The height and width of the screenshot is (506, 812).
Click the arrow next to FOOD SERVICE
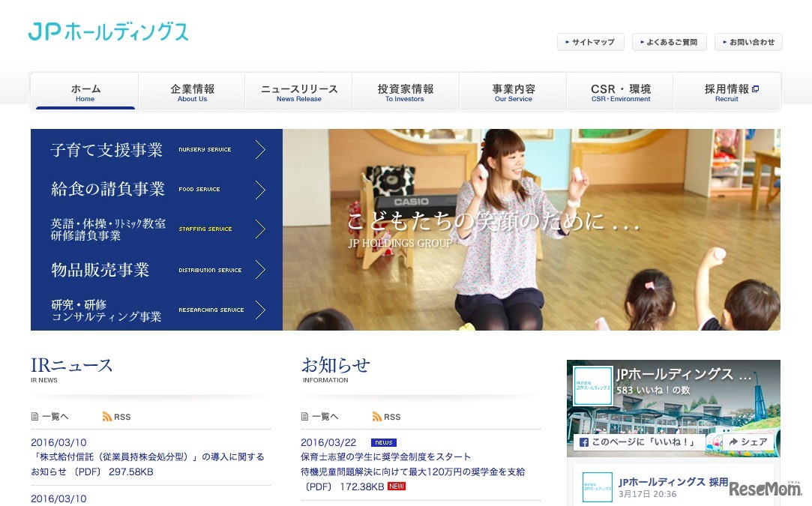coord(260,190)
